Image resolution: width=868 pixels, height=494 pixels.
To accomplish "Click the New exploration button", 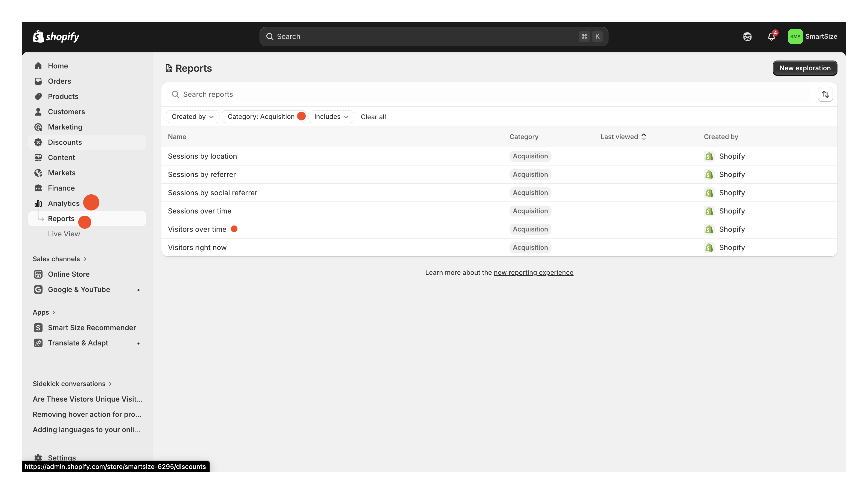I will (x=805, y=68).
